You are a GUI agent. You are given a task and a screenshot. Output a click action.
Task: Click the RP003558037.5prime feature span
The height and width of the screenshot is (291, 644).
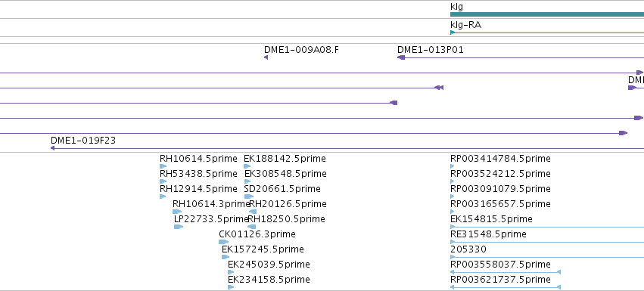point(506,272)
